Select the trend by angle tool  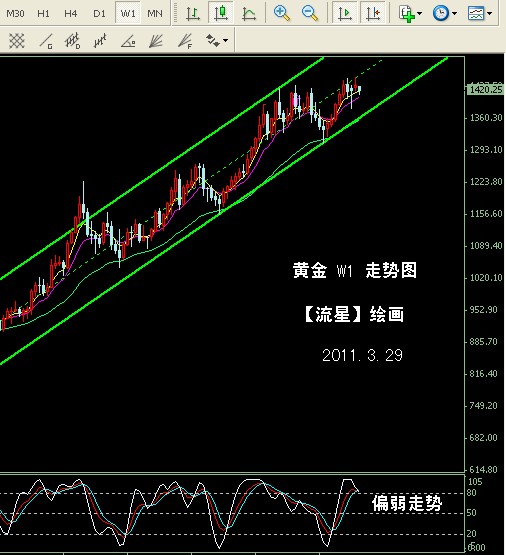coord(128,41)
